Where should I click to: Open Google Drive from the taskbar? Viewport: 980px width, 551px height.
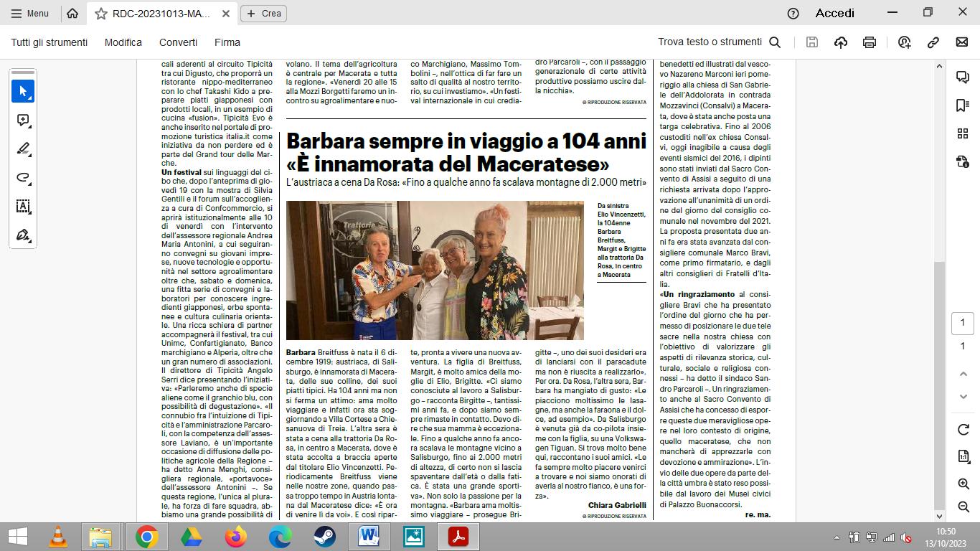point(191,537)
